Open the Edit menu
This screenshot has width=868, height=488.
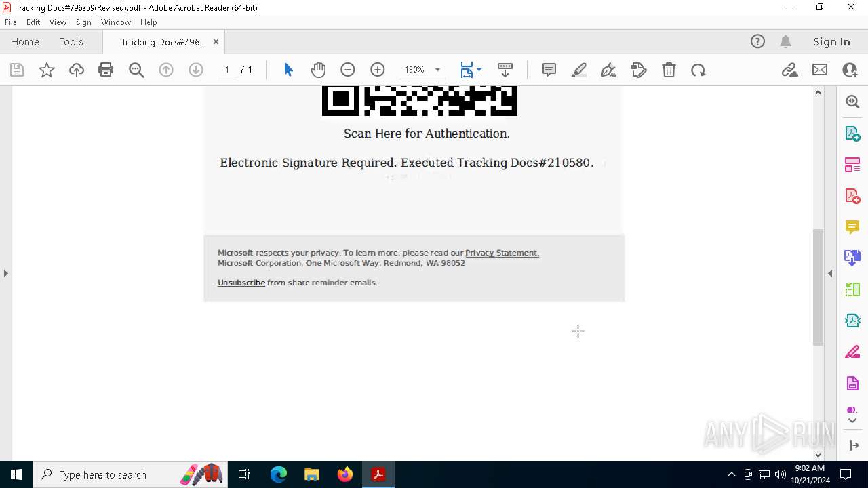coord(33,22)
